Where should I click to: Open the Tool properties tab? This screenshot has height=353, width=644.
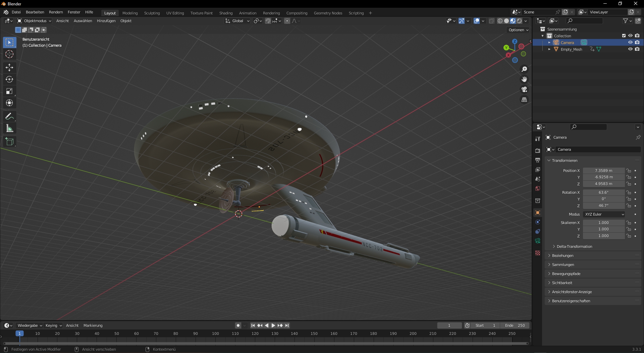(538, 138)
